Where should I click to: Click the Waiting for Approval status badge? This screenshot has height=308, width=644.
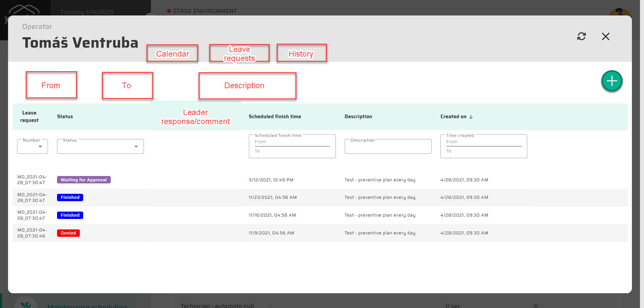point(84,180)
